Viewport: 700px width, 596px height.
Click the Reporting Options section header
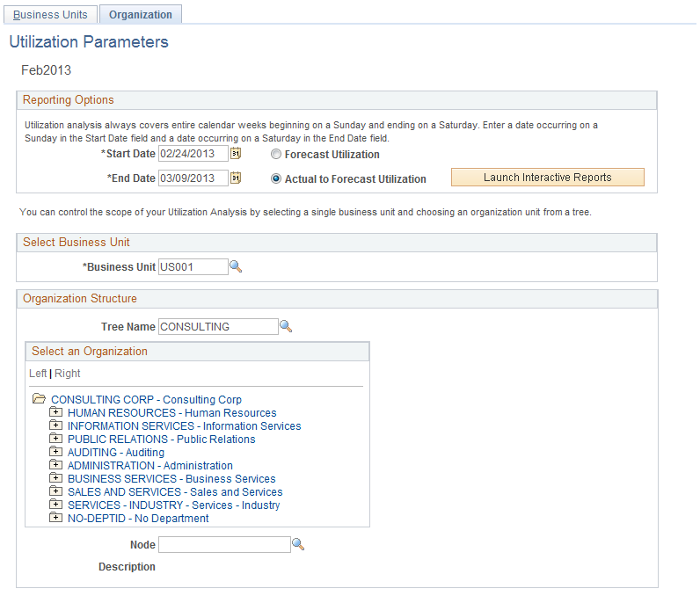(337, 100)
